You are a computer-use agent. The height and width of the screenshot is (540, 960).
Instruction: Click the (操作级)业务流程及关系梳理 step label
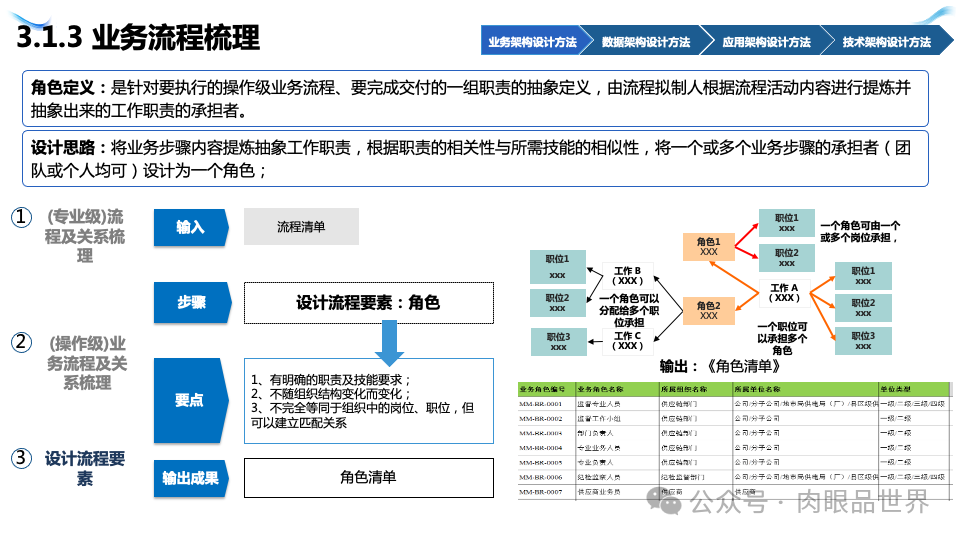click(87, 362)
